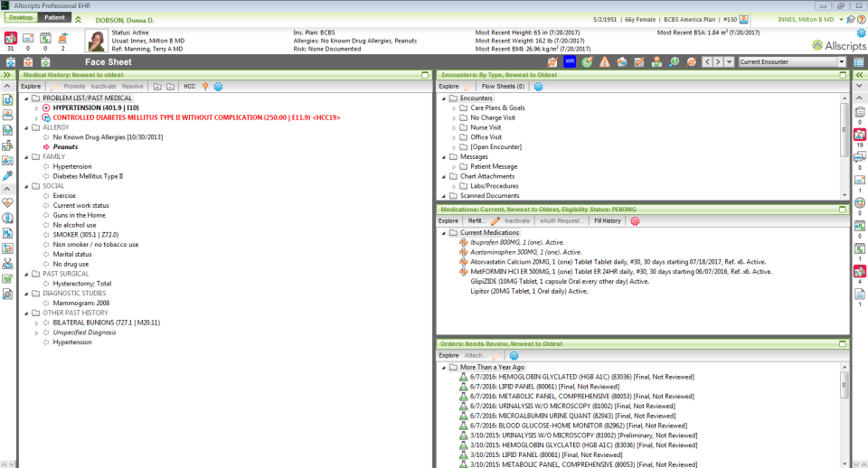Open the orange warning triangle alert icon
This screenshot has width=868, height=468.
click(x=605, y=62)
